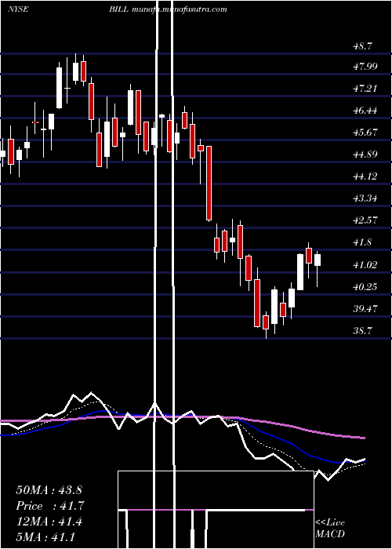Click the long red candle dropping to 42.6
392x549 pixels.
click(x=209, y=184)
